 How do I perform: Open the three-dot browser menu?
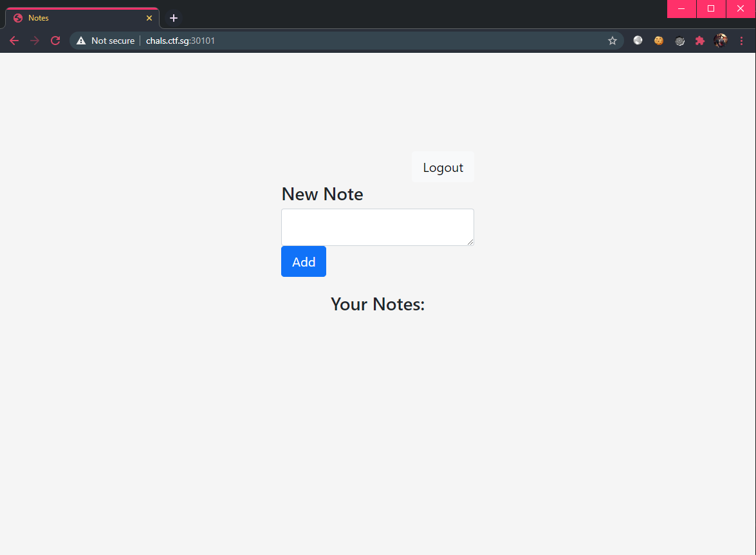coord(742,40)
